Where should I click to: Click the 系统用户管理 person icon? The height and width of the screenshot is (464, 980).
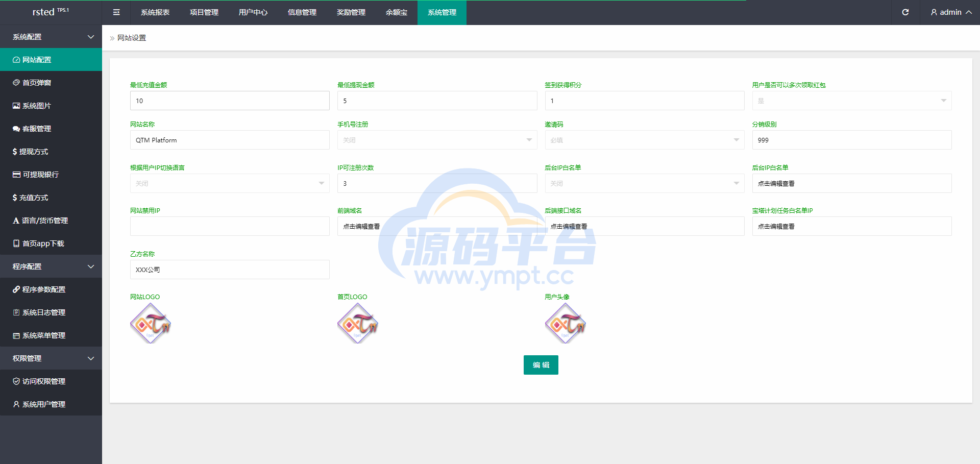[16, 404]
